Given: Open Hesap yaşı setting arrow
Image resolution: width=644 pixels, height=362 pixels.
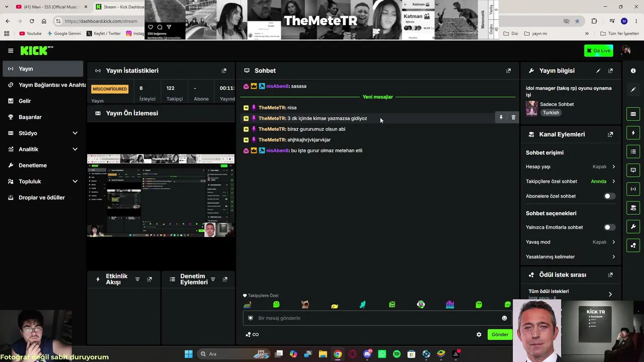Looking at the screenshot, I should [613, 166].
